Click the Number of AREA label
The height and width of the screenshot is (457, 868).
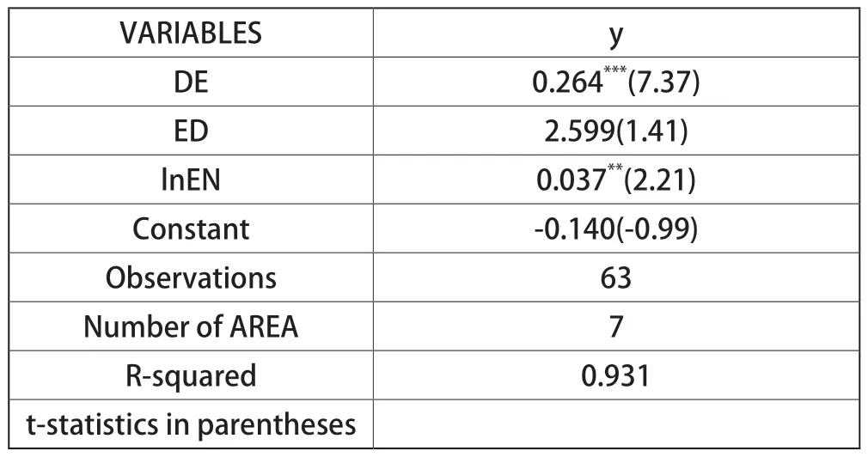[191, 326]
